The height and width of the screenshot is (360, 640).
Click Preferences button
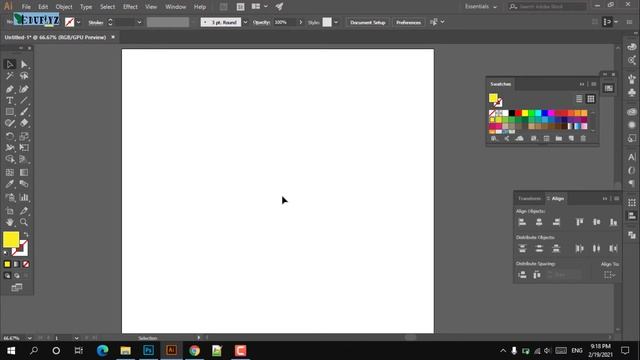pyautogui.click(x=408, y=22)
